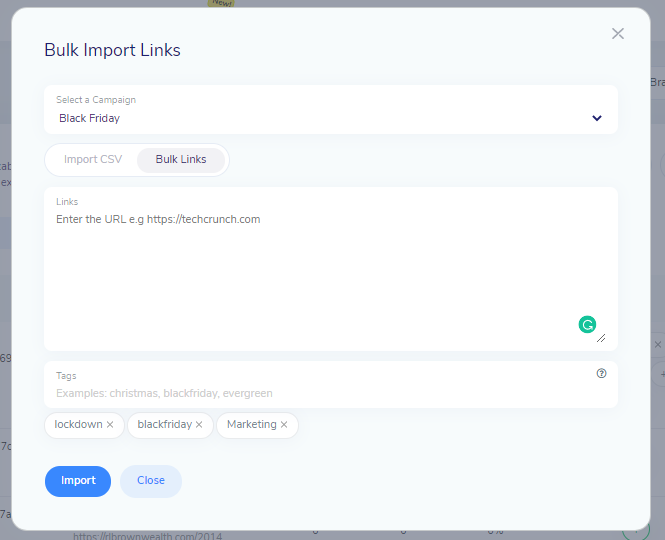
Task: Click the help question mark beside Tags
Action: 601,373
